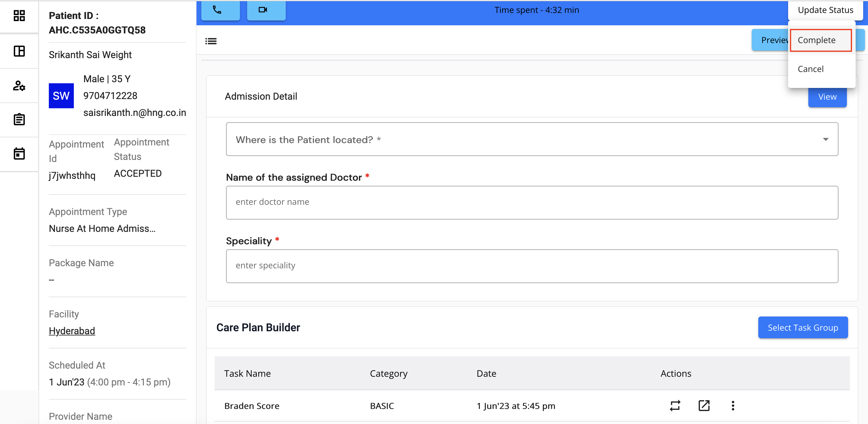Click repeat icon for Braden Score task
The height and width of the screenshot is (424, 868).
click(x=675, y=405)
